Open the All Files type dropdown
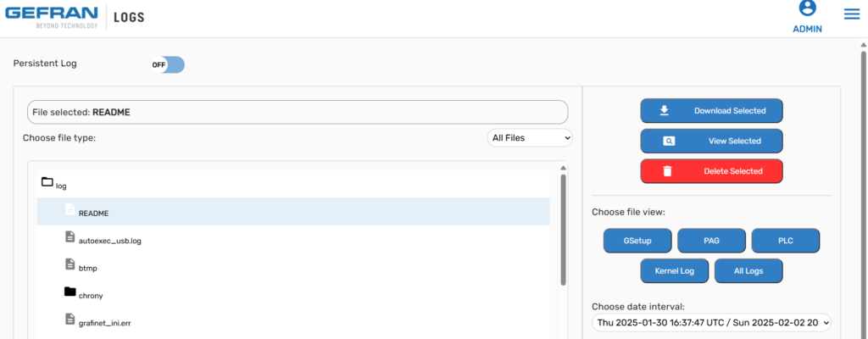 [530, 138]
